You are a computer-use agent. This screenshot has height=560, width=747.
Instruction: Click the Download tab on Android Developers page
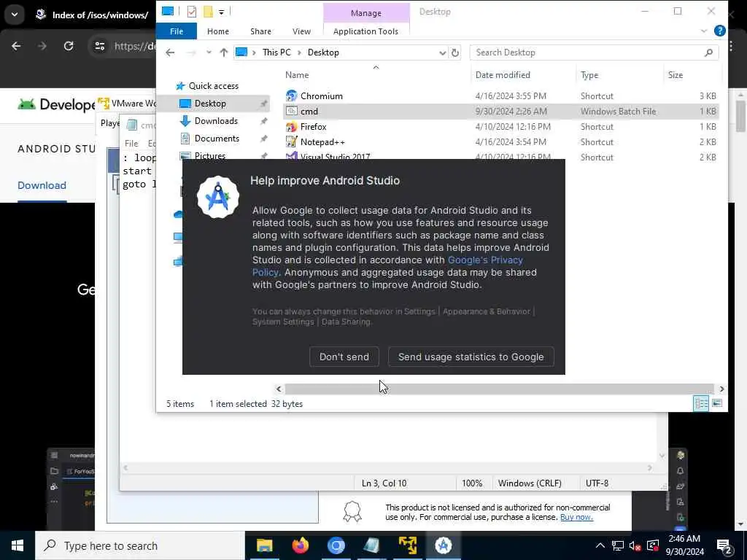coord(42,185)
